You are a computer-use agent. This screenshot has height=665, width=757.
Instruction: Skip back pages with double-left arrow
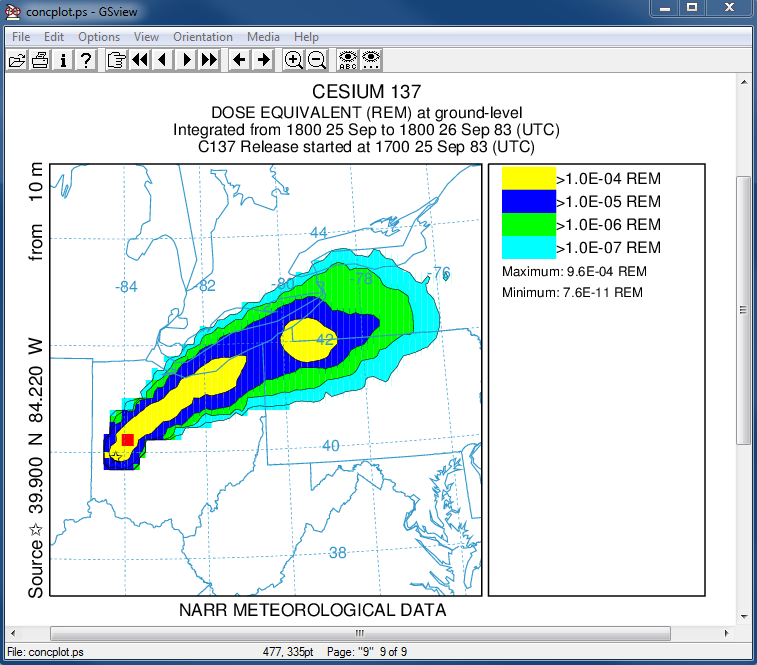click(139, 60)
